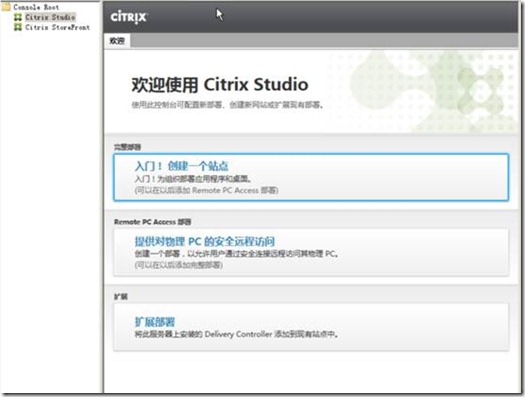Screen dimensions: 525x397
Task: Click the 入门！为组织部署应用程序和桌面 description
Action: tap(193, 179)
